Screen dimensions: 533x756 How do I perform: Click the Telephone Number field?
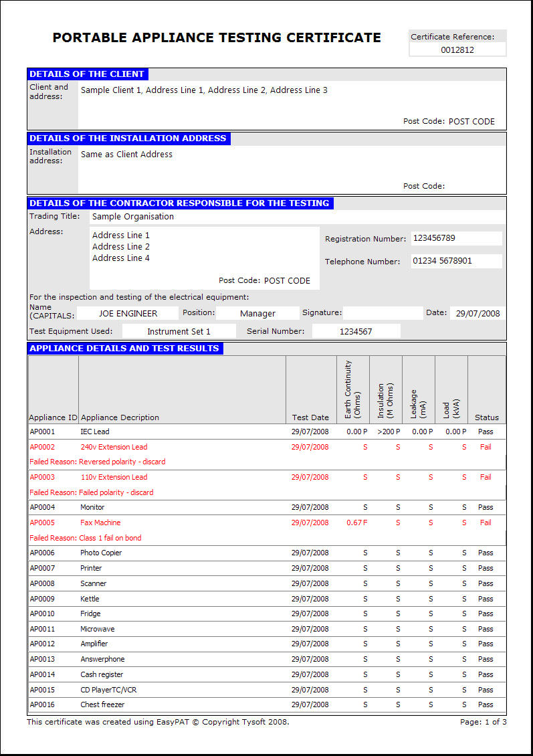click(x=456, y=261)
